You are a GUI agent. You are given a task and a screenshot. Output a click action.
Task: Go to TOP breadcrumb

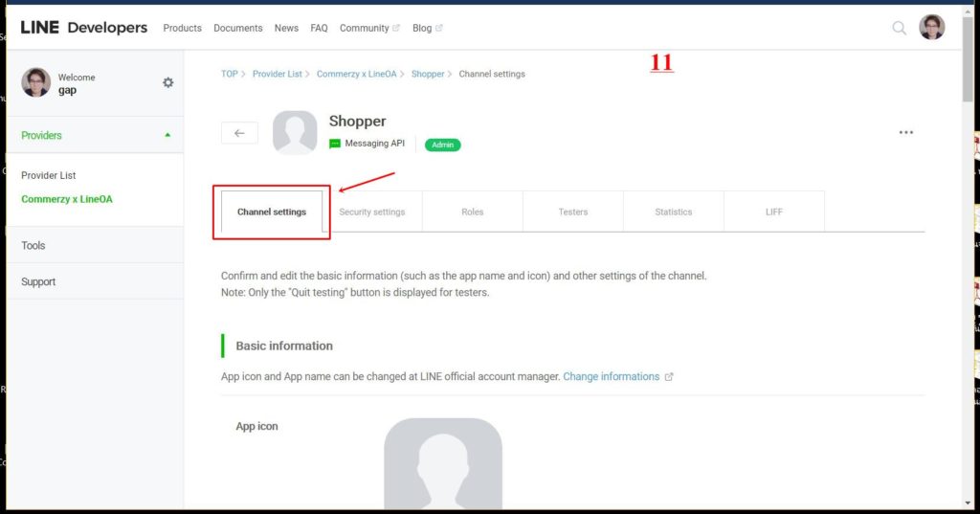230,74
